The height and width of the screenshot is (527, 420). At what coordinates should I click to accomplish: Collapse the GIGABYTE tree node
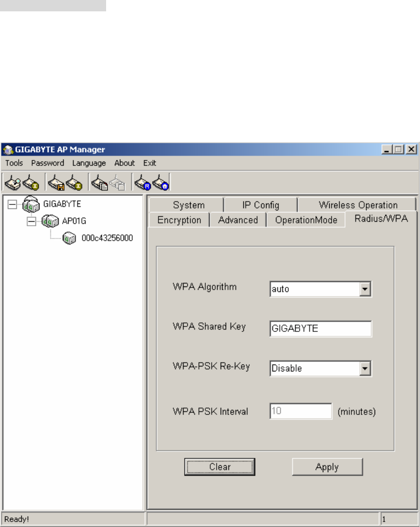pyautogui.click(x=12, y=204)
